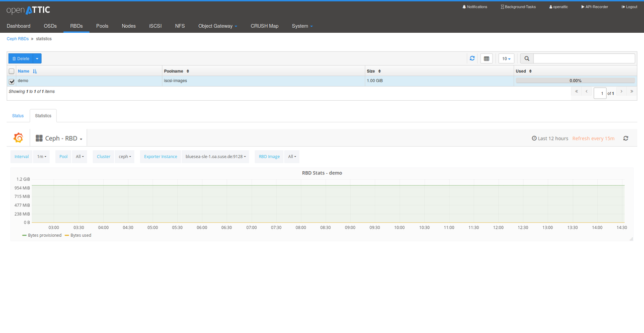Sort the table by Used
Image resolution: width=644 pixels, height=333 pixels.
pyautogui.click(x=524, y=71)
